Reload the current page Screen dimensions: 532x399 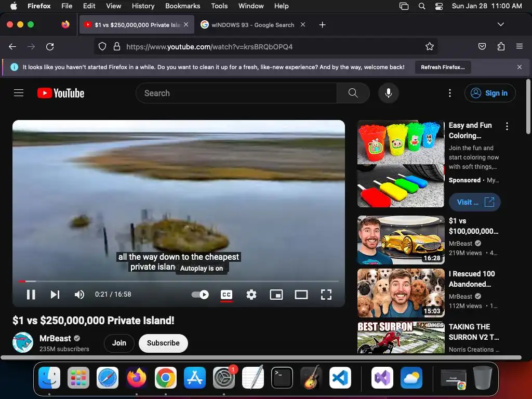[50, 46]
